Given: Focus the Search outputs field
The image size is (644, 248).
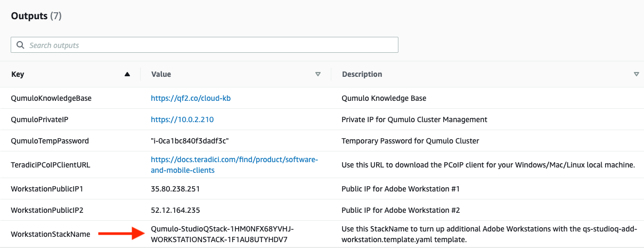Looking at the screenshot, I should click(205, 45).
